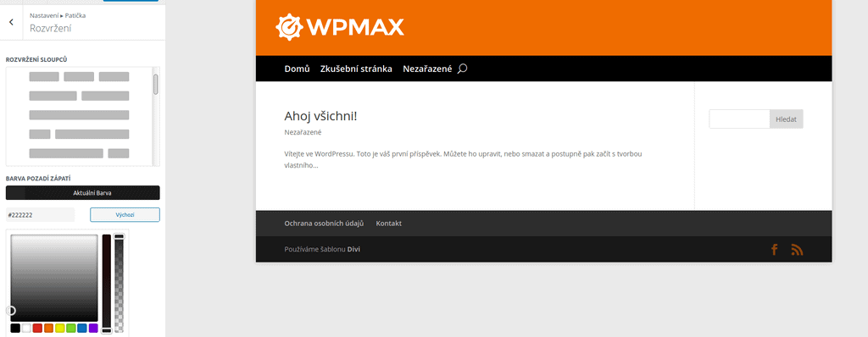This screenshot has height=337, width=868.
Task: Open the Nezařazené menu item
Action: point(427,69)
